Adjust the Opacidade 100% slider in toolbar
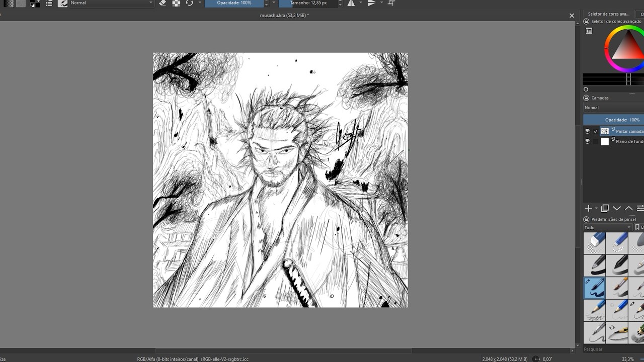This screenshot has height=362, width=644. coord(234,3)
